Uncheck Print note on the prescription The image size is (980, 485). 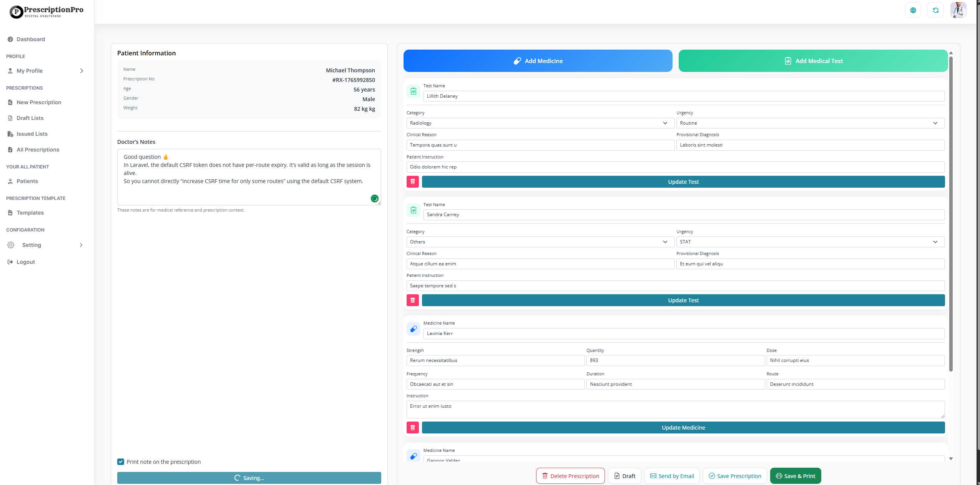(121, 462)
